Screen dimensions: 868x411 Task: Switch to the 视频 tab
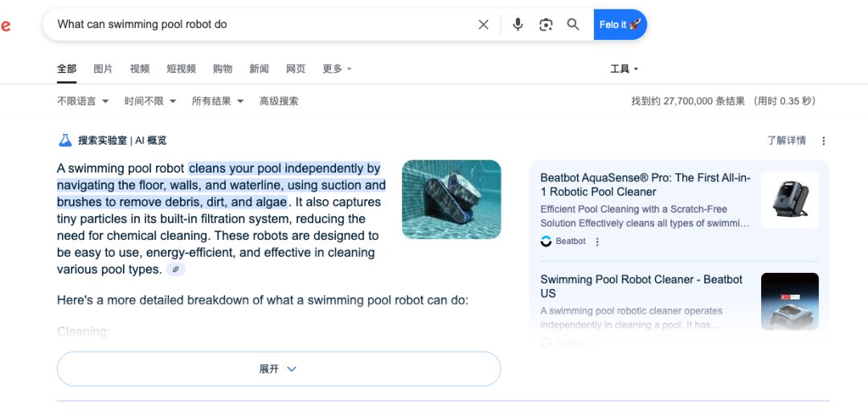point(140,68)
